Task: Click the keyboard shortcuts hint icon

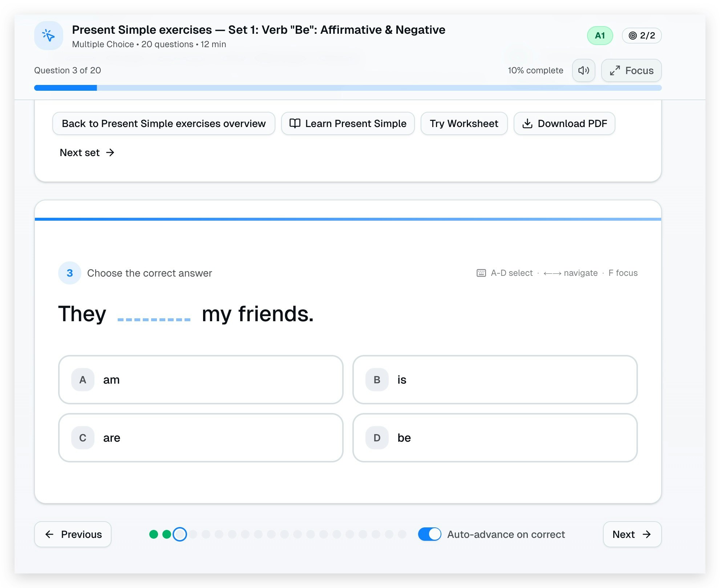Action: coord(481,273)
